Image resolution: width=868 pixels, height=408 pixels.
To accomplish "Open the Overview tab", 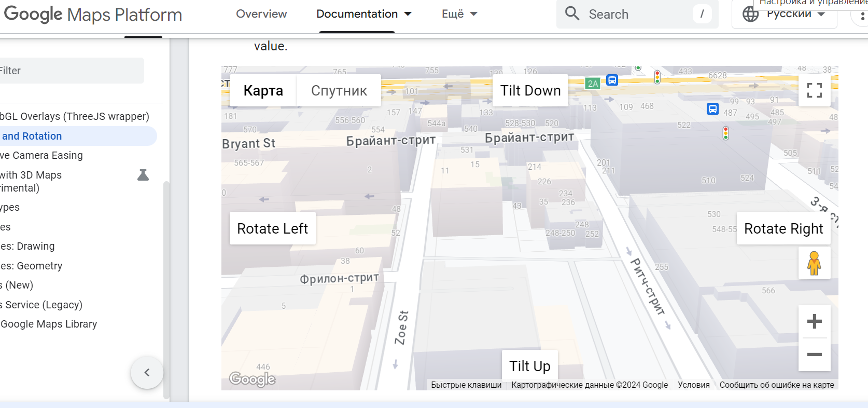I will 261,14.
